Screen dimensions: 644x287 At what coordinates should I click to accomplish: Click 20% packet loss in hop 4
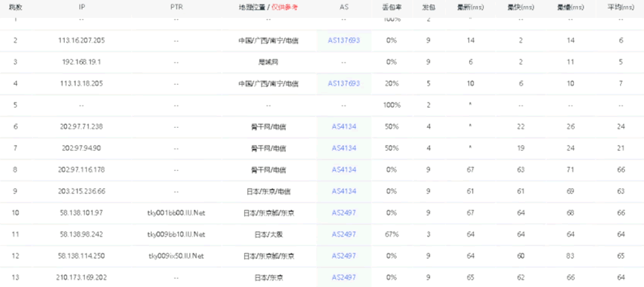[391, 83]
